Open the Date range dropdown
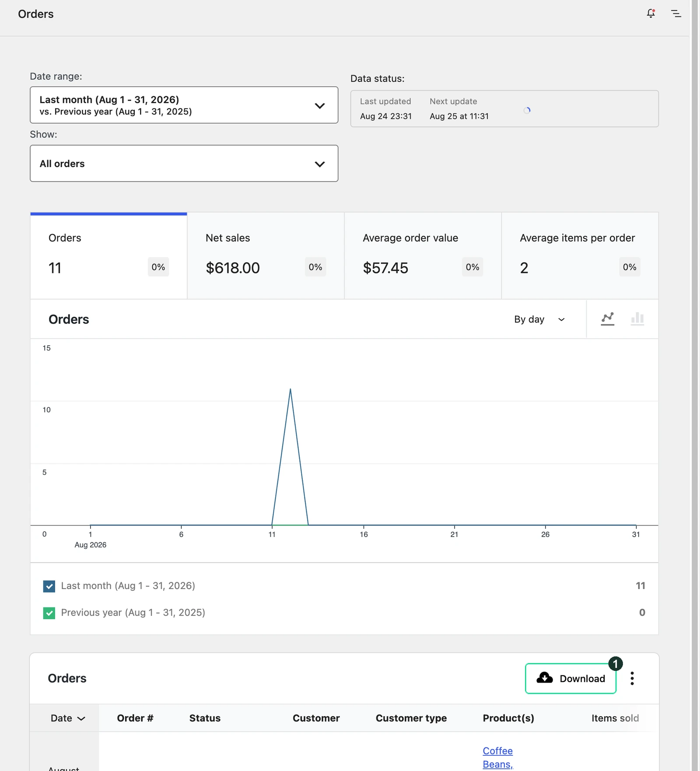Viewport: 700px width, 771px height. 184,105
